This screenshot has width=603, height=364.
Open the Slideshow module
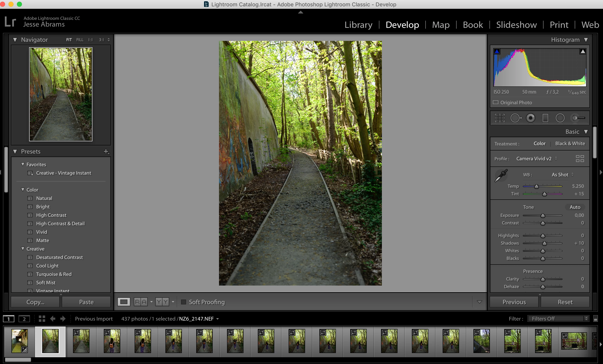516,25
